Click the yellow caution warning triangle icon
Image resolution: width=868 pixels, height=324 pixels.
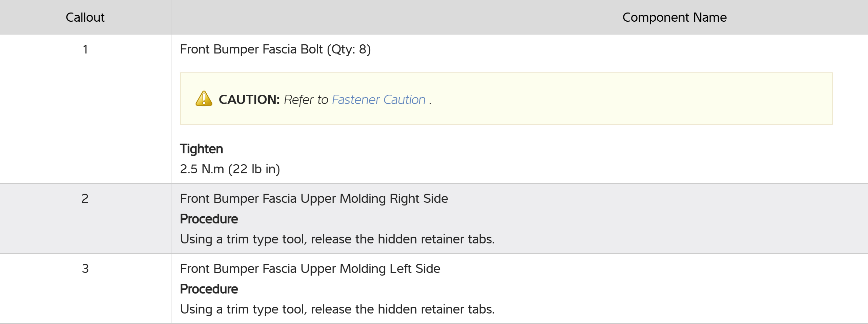point(204,99)
